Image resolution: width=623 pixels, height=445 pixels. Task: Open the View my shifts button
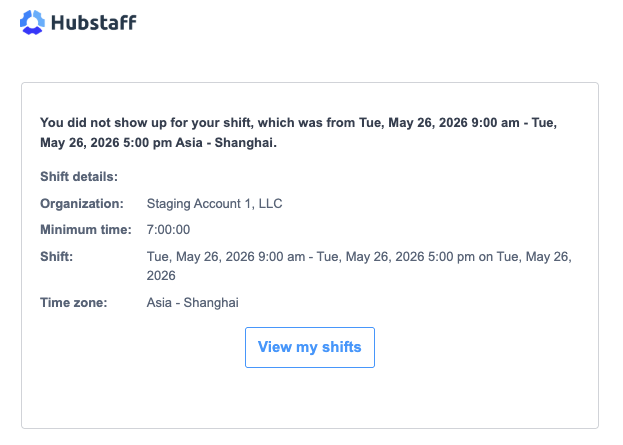[x=310, y=347]
